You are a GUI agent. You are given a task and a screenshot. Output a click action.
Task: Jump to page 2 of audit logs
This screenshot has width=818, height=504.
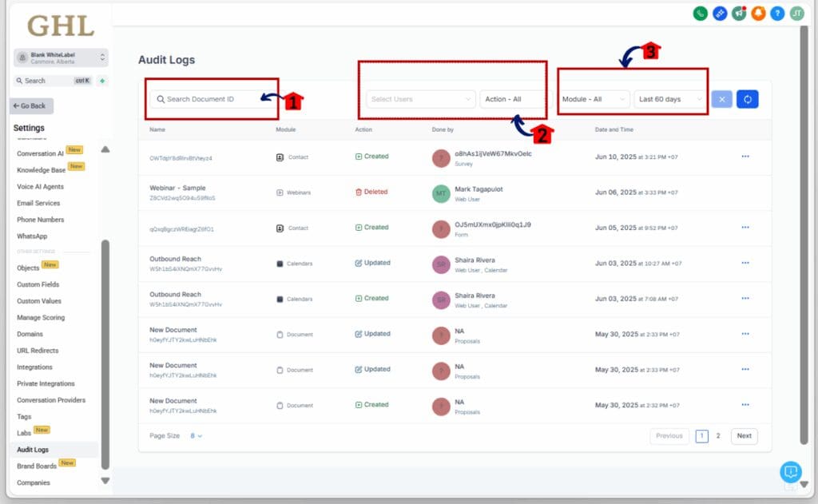718,436
